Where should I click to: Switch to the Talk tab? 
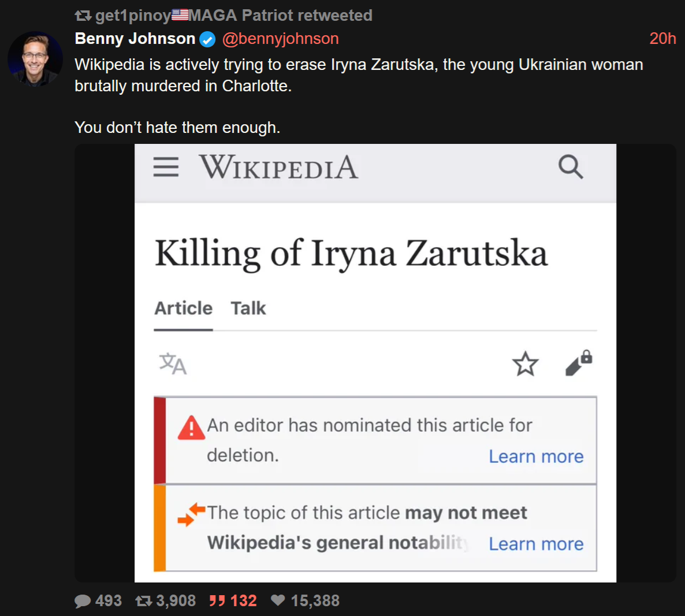pos(248,308)
